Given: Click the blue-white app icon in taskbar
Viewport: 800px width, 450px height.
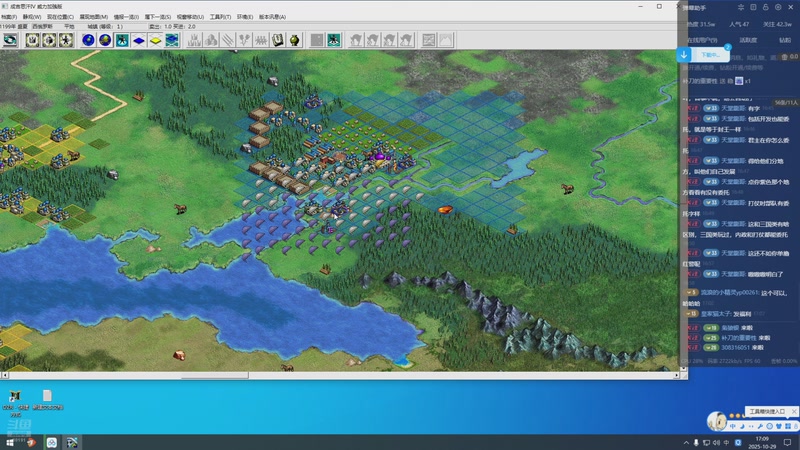Looking at the screenshot, I should pyautogui.click(x=52, y=442).
